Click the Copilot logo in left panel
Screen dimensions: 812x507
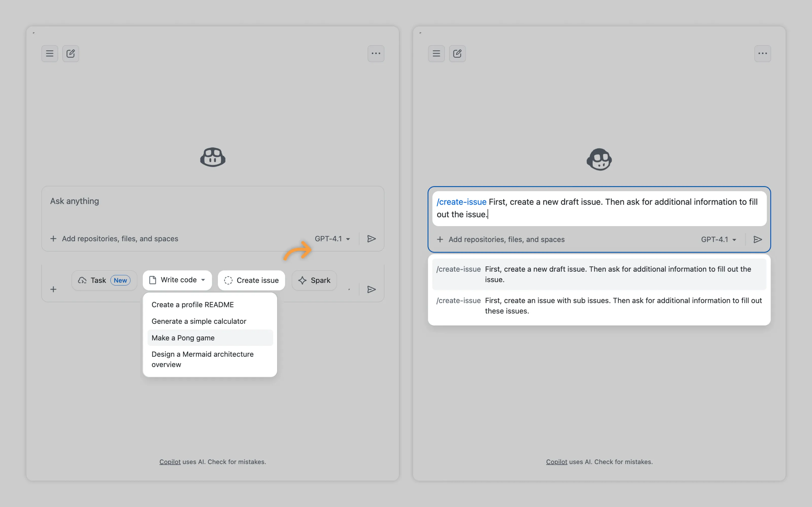click(213, 157)
